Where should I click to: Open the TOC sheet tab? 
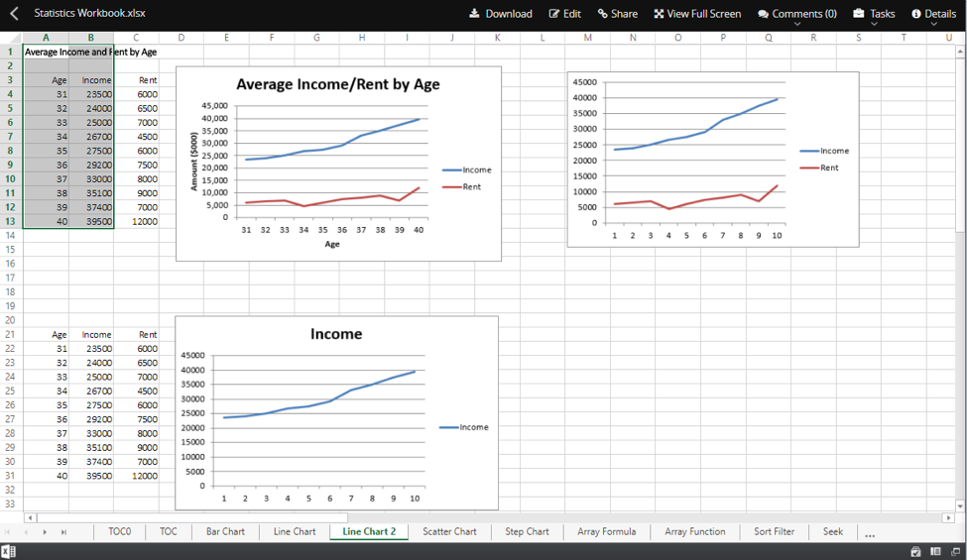click(x=169, y=531)
